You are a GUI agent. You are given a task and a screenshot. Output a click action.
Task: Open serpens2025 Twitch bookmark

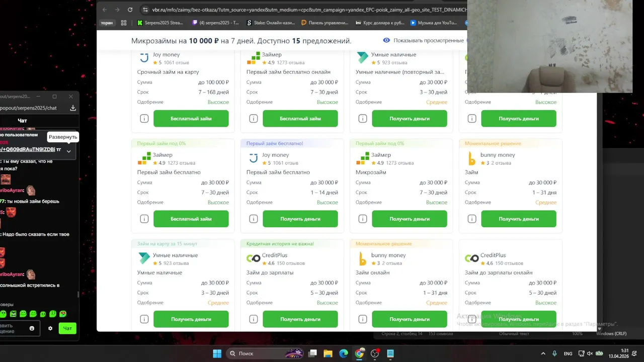click(x=215, y=23)
